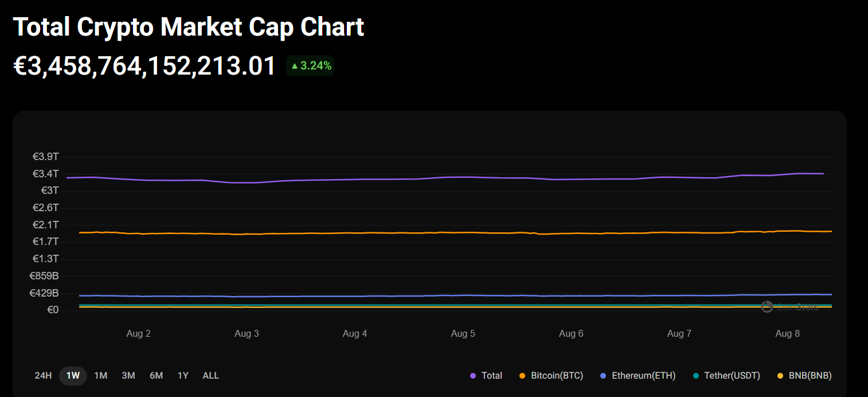Viewport: 868px width, 397px height.
Task: Click the total market cap value
Action: point(144,65)
